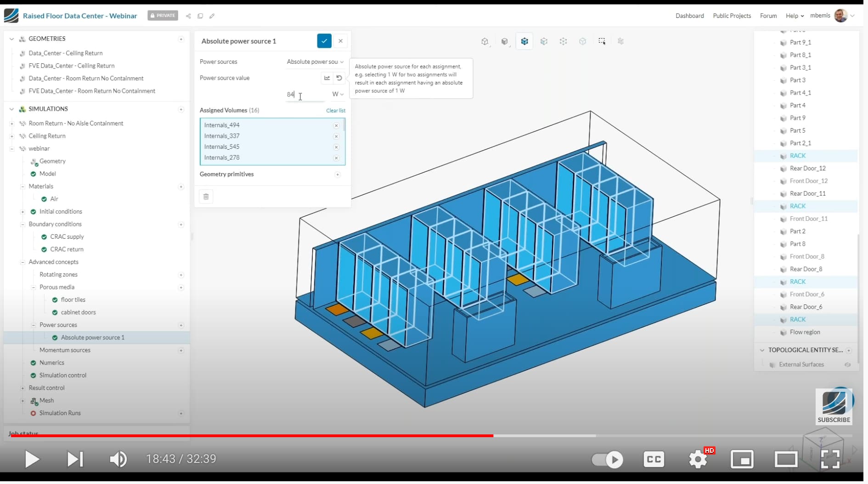Create a new simulation run with plus icon

(181, 413)
